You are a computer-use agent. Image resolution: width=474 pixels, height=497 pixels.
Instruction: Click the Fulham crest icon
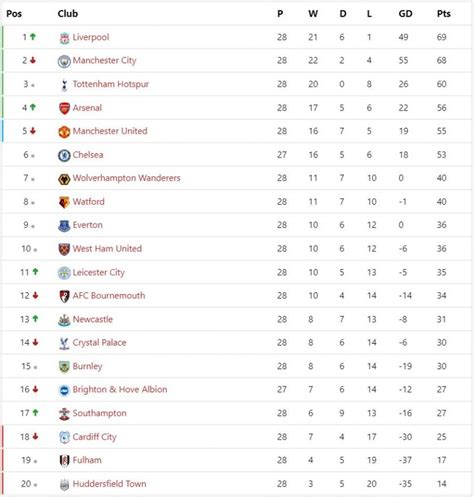[x=64, y=461]
